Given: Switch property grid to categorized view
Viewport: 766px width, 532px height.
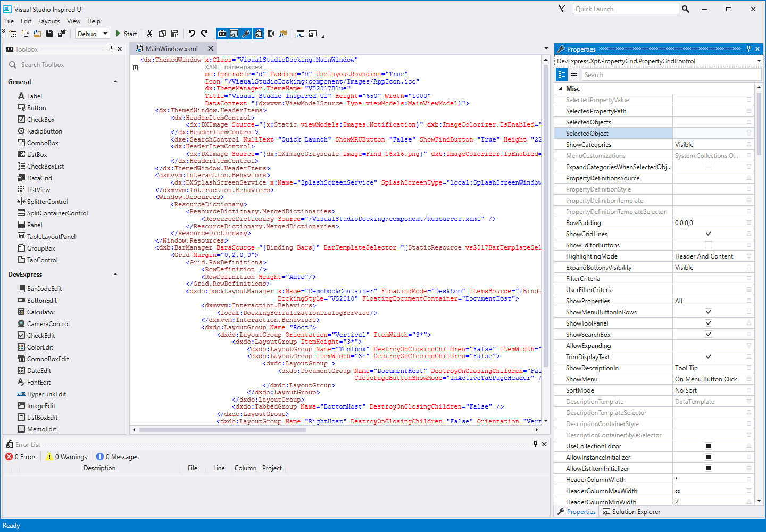Looking at the screenshot, I should pyautogui.click(x=562, y=74).
